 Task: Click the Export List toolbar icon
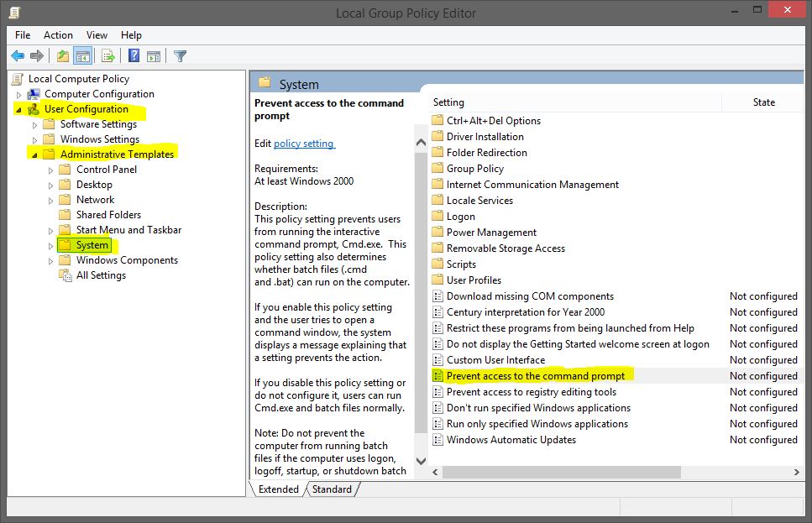pyautogui.click(x=107, y=55)
